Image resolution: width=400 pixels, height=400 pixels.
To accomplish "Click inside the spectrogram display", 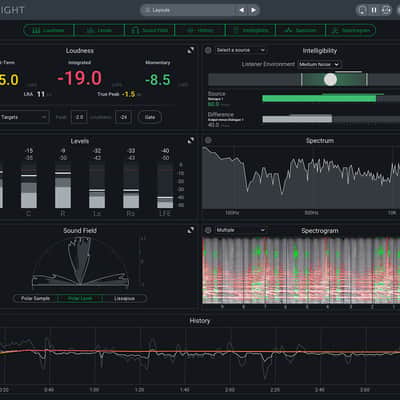I will (301, 270).
